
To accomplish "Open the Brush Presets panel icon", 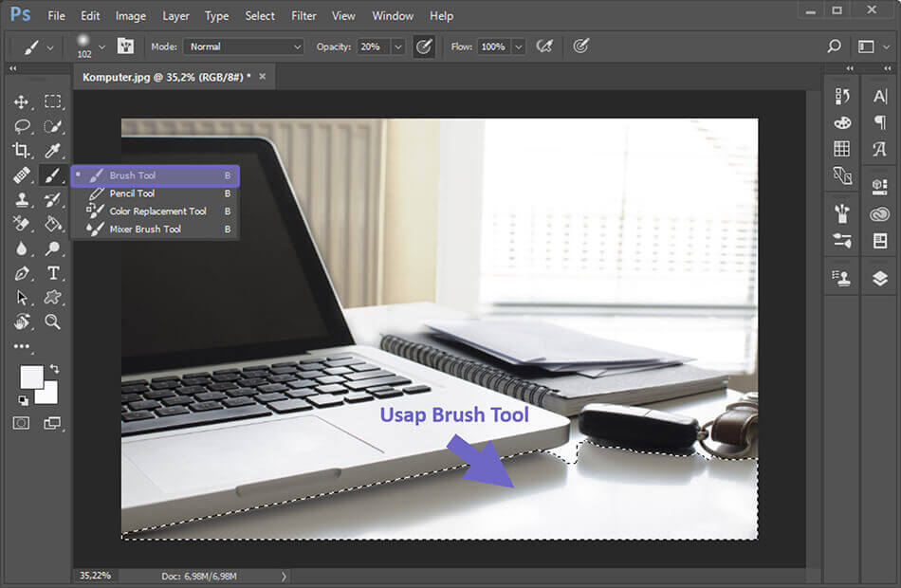I will click(842, 213).
